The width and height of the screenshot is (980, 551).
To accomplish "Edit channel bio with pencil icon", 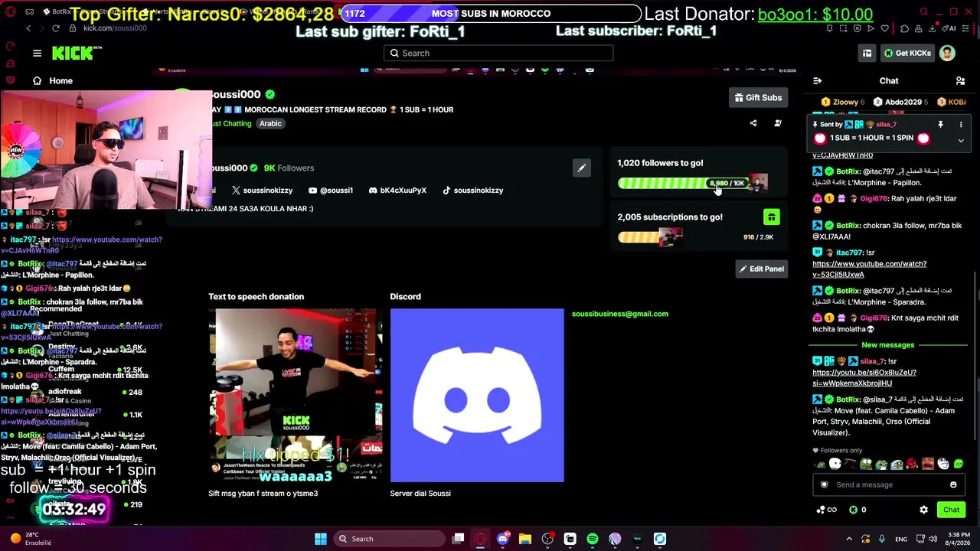I will point(582,168).
